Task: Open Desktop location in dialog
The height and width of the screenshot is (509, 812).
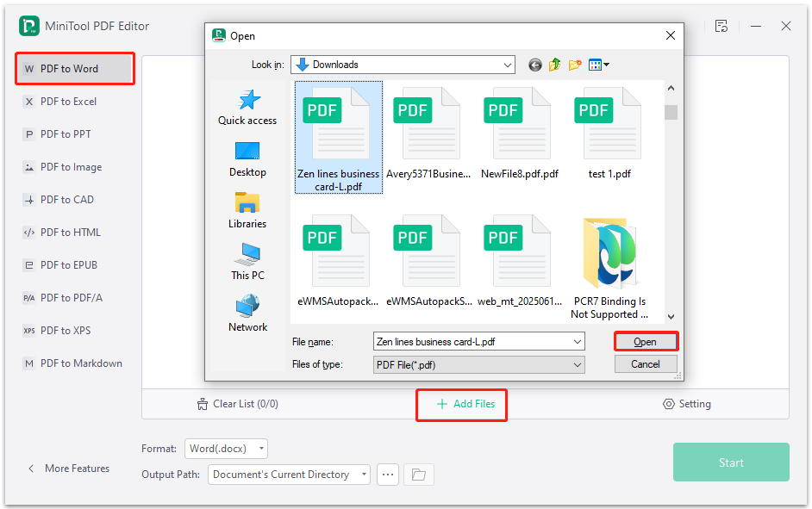Action: pos(247,159)
